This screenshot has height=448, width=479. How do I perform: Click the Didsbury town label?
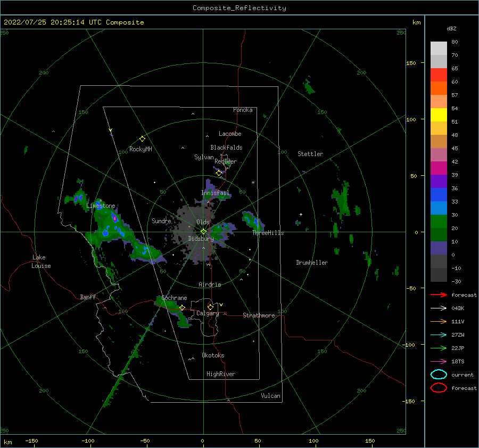(x=201, y=239)
